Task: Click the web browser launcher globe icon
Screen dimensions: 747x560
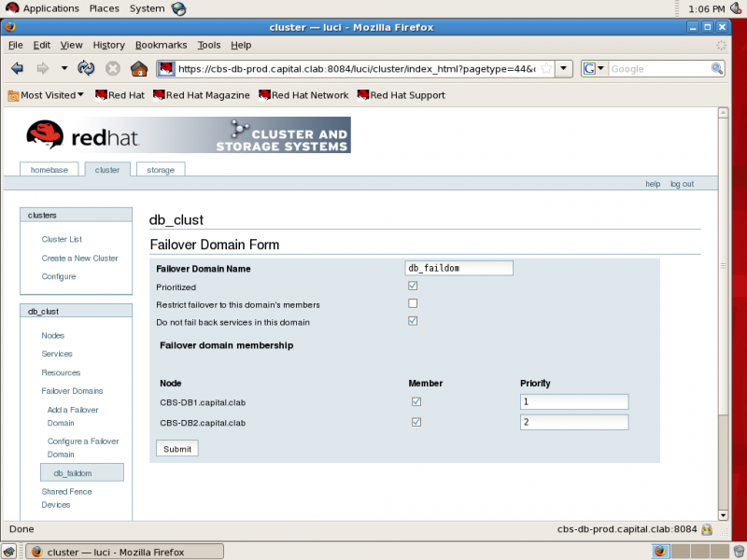Action: [178, 8]
